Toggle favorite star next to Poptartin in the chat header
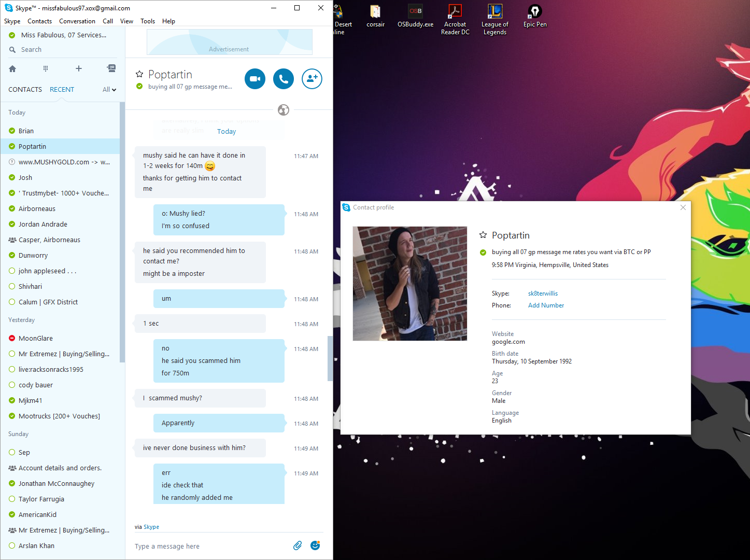 pos(139,74)
